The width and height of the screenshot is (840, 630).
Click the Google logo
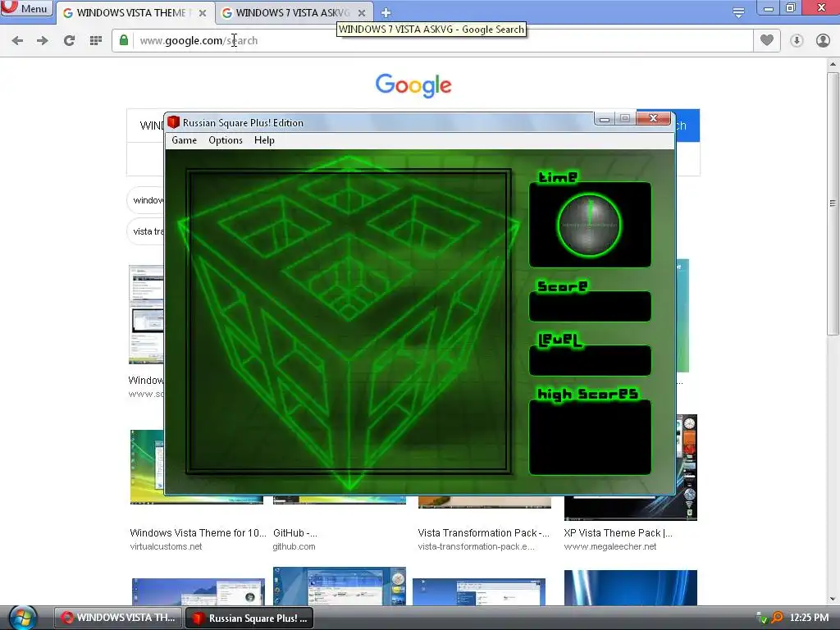coord(413,85)
